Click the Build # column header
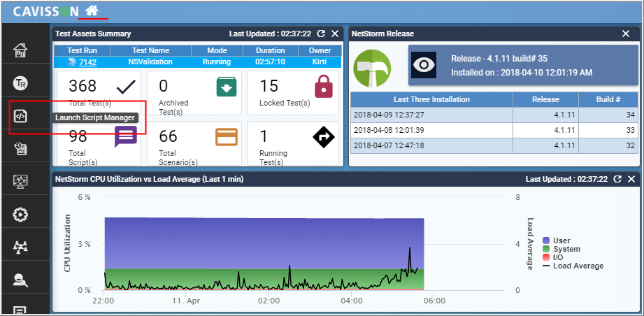 click(608, 99)
